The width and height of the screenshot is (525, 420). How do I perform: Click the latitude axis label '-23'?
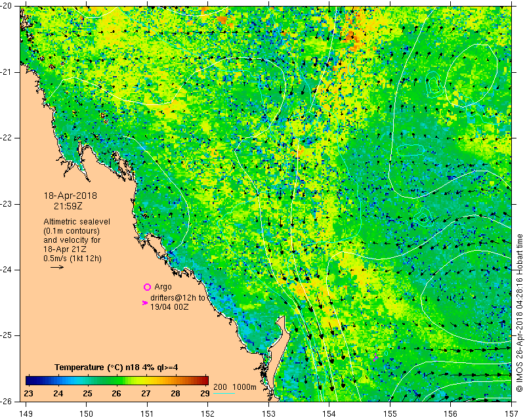click(x=6, y=203)
